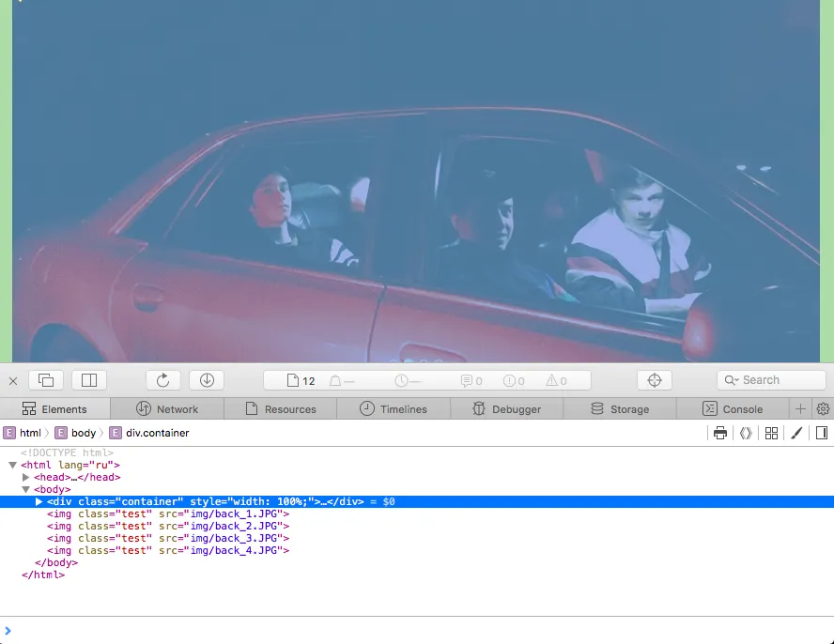Select the img back_2.JPG row
This screenshot has width=834, height=644.
pos(417,527)
